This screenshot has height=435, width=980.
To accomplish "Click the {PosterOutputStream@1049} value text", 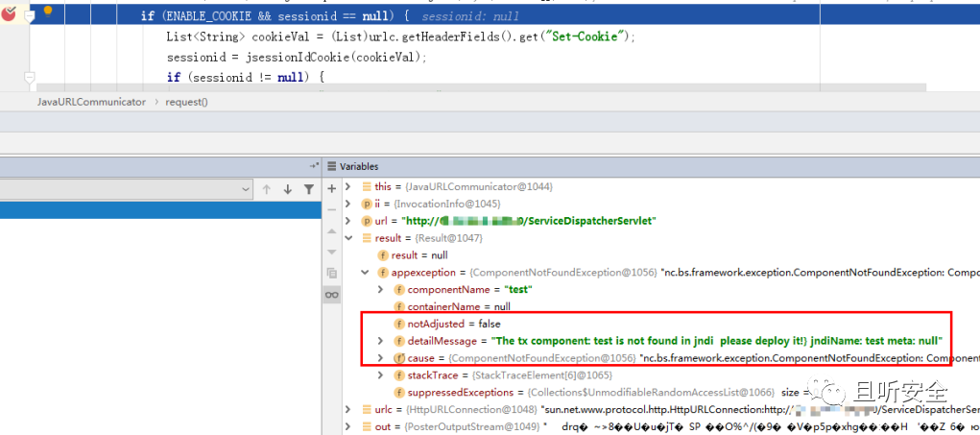I will coord(470,426).
